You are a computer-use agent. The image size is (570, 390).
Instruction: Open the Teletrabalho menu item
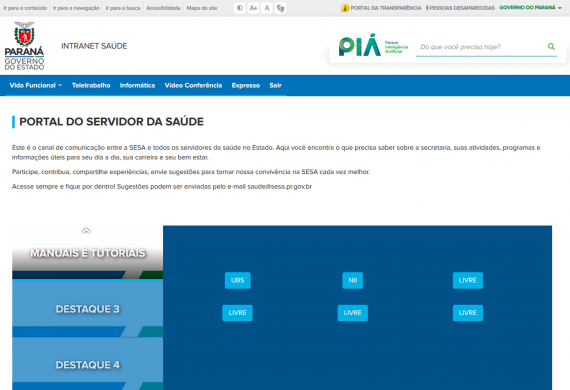click(x=91, y=85)
